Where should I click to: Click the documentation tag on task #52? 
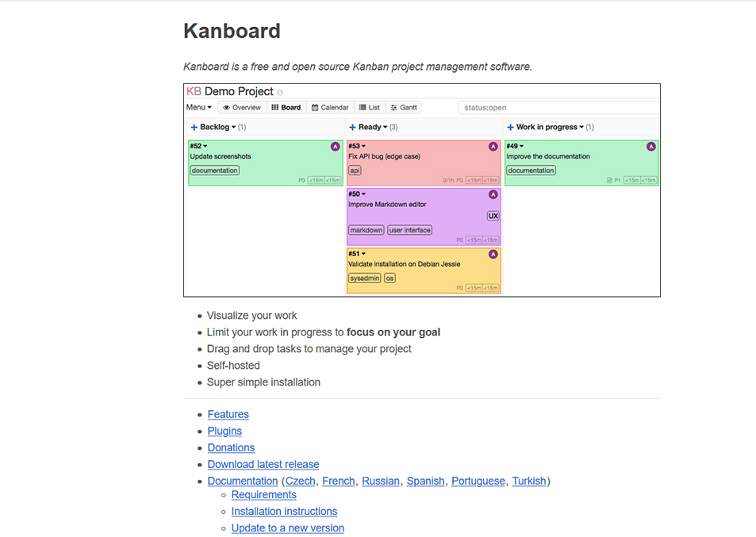point(214,171)
